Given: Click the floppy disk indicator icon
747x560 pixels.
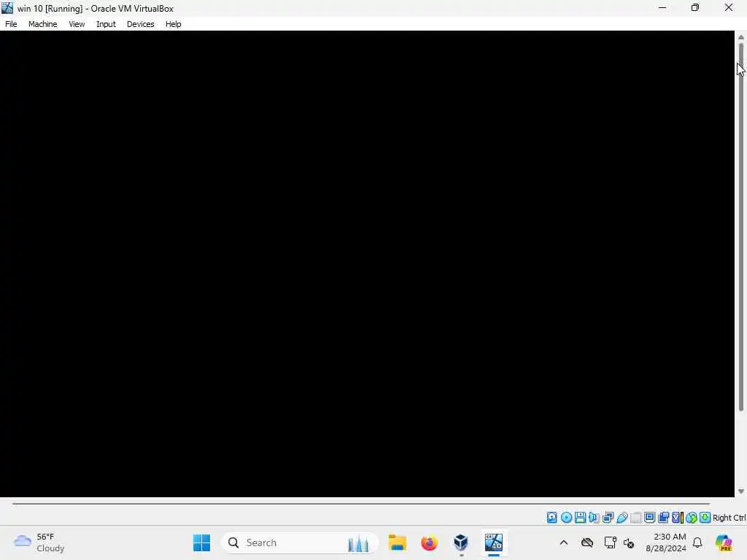Looking at the screenshot, I should (x=580, y=518).
